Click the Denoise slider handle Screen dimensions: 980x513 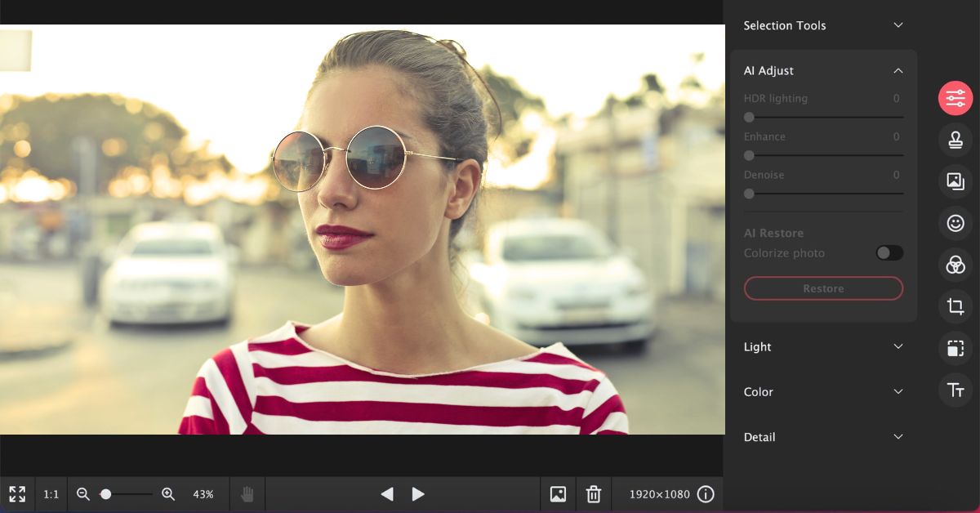click(x=749, y=194)
